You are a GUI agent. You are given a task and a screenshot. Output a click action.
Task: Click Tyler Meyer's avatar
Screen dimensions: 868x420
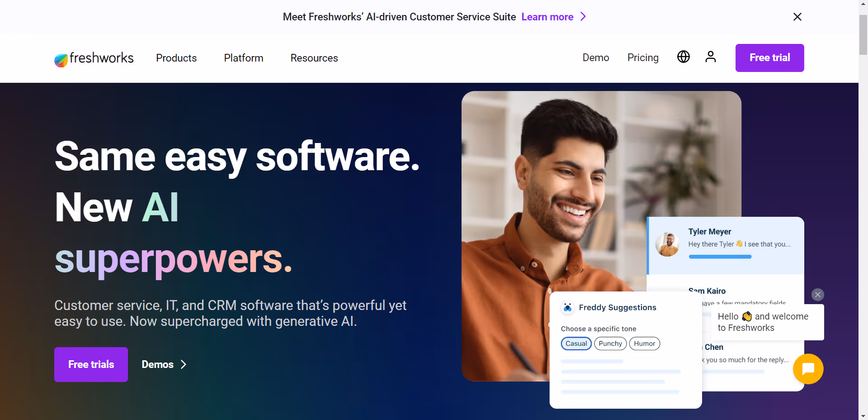click(x=667, y=244)
